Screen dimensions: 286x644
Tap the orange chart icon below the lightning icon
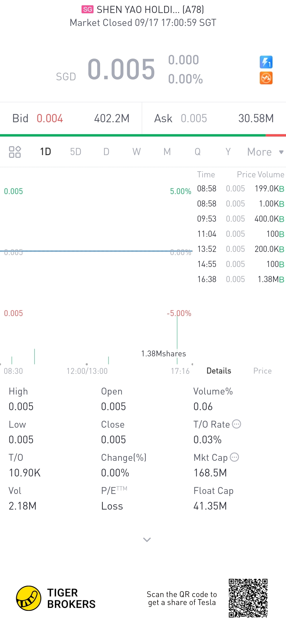[x=266, y=78]
